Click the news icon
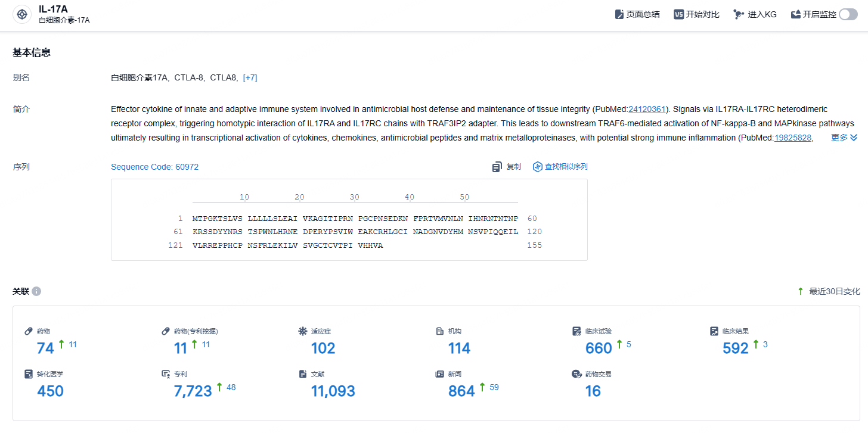868x433 pixels. tap(439, 374)
